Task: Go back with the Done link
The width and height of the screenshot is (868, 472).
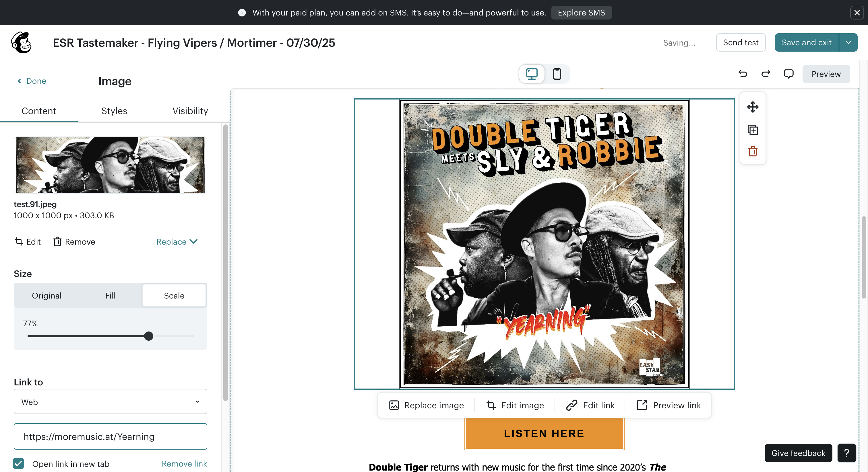Action: pos(32,81)
